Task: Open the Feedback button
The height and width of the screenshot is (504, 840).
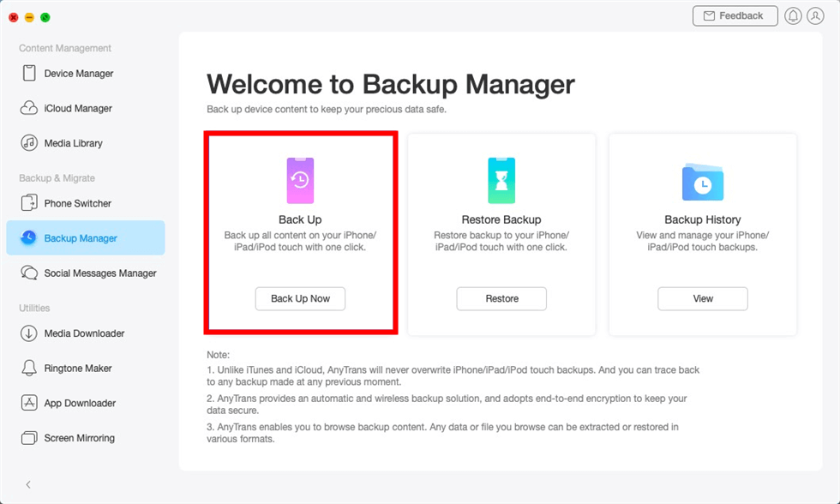Action: (x=735, y=16)
